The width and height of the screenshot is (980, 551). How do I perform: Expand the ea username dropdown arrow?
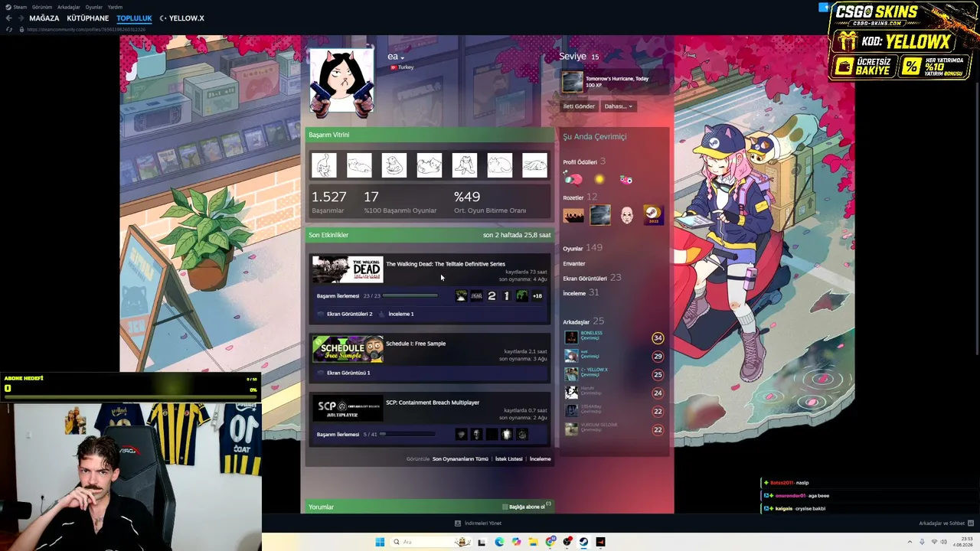402,58
